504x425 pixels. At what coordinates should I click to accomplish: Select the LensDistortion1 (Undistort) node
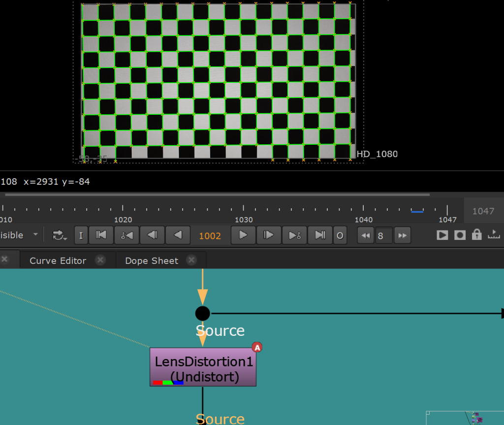pyautogui.click(x=203, y=367)
